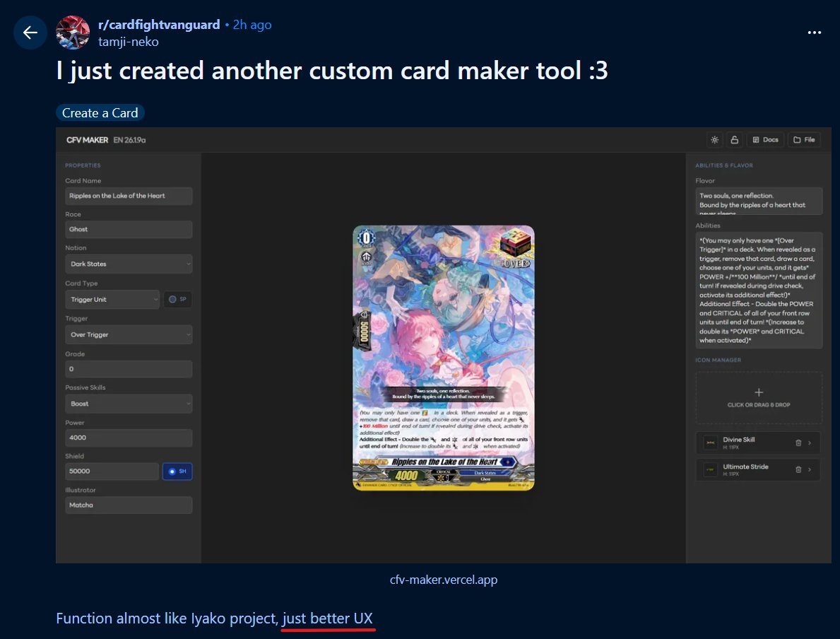This screenshot has width=840, height=639.
Task: Click the Abilities text area
Action: (759, 290)
